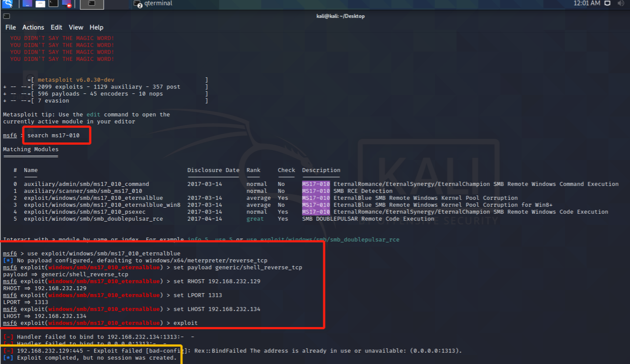The height and width of the screenshot is (364, 630).
Task: Click the 'MS17-010 SMB RCE Detection' description
Action: coord(347,191)
